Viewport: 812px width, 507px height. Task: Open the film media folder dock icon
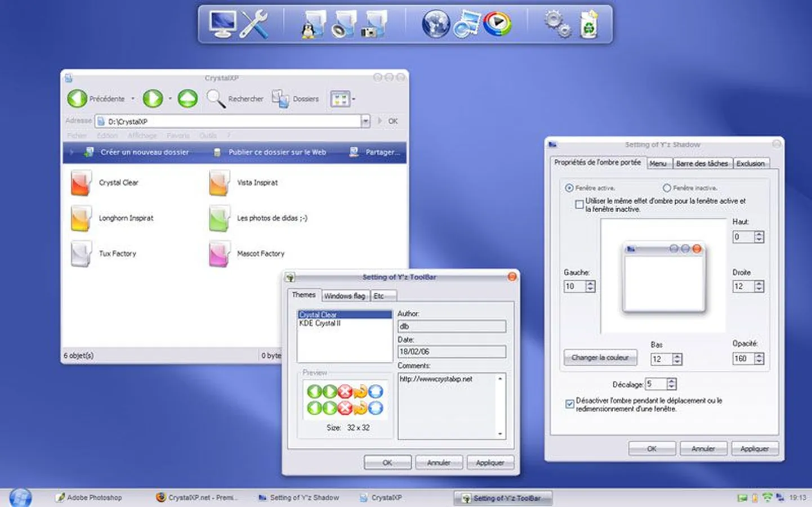coord(466,25)
